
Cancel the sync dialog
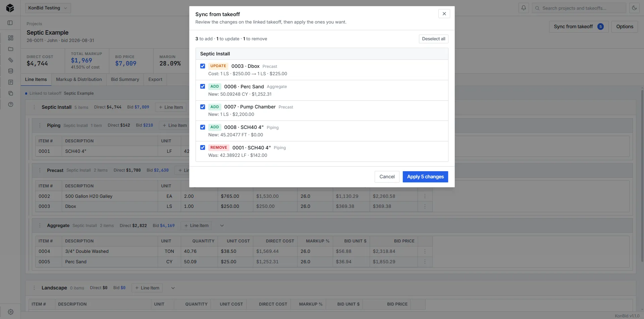click(x=387, y=177)
